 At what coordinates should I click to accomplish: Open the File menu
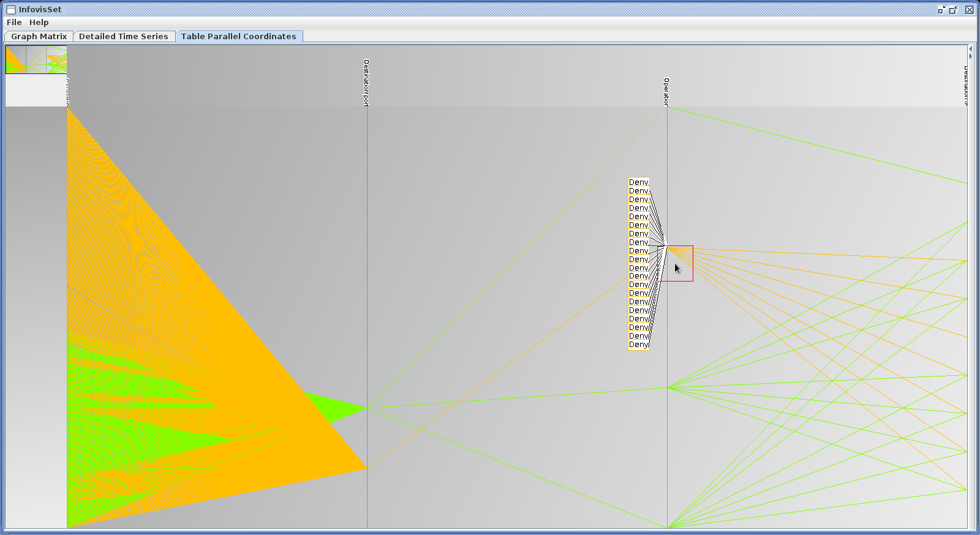pos(14,22)
